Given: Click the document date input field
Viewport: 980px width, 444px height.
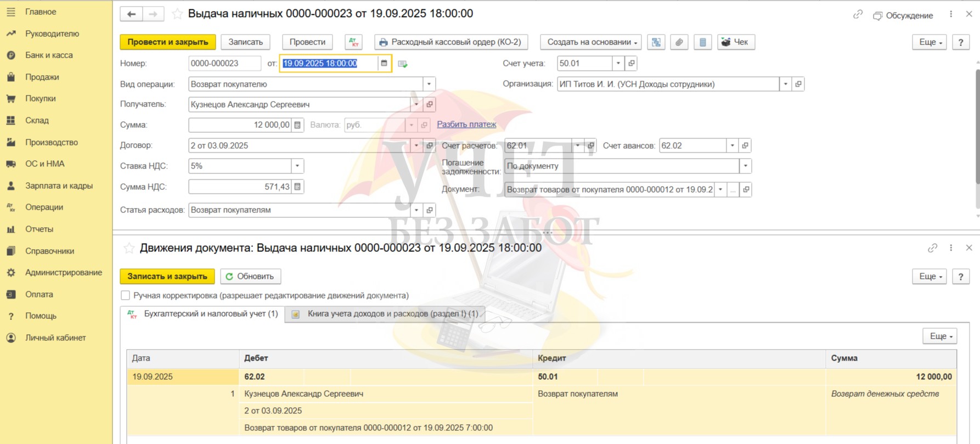Looking at the screenshot, I should pyautogui.click(x=329, y=63).
